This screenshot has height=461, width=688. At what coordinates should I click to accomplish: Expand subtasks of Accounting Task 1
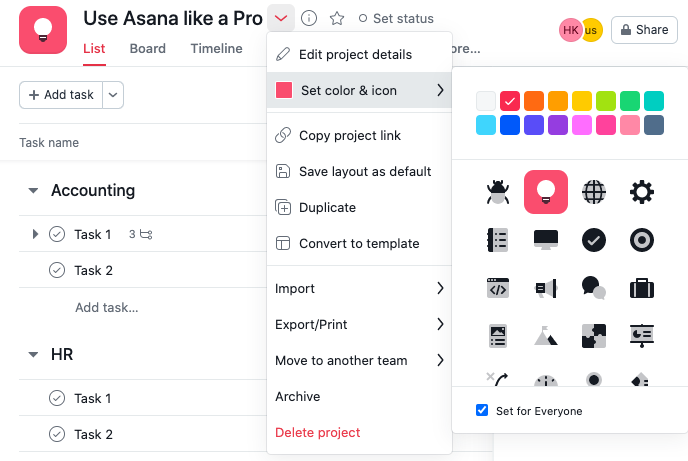(x=35, y=234)
